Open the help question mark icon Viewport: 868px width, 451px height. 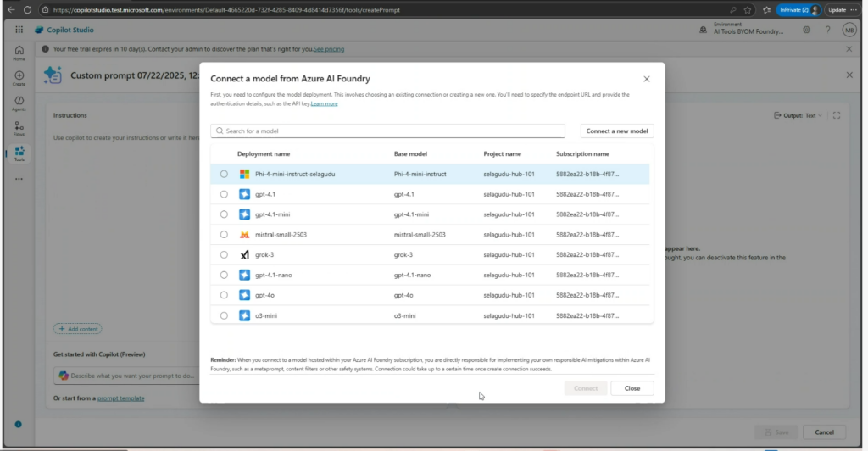[x=827, y=30]
